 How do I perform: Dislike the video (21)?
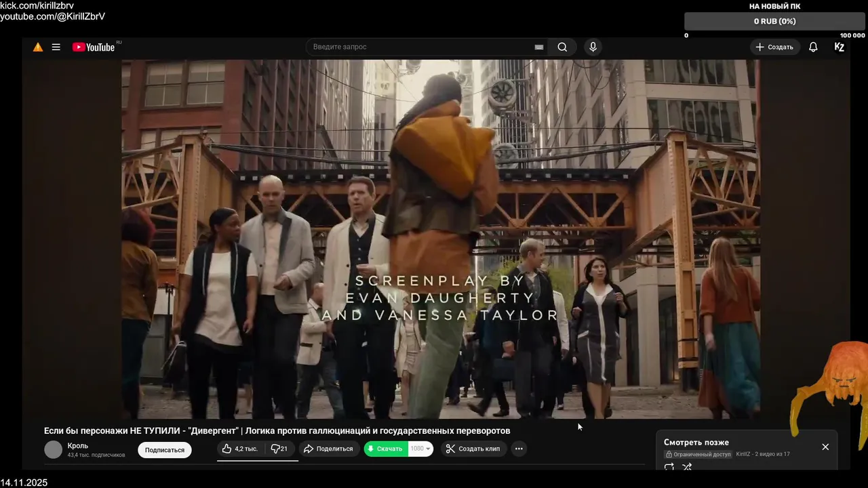coord(279,449)
